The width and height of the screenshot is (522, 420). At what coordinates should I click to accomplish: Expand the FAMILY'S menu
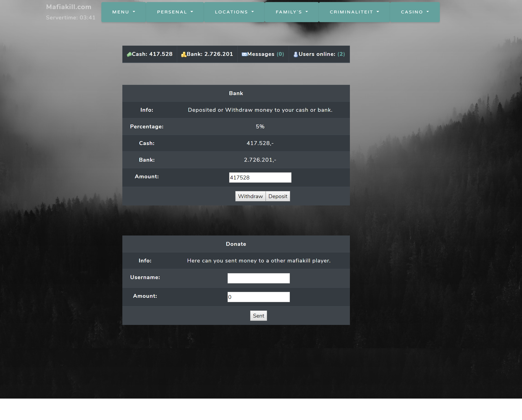coord(291,12)
